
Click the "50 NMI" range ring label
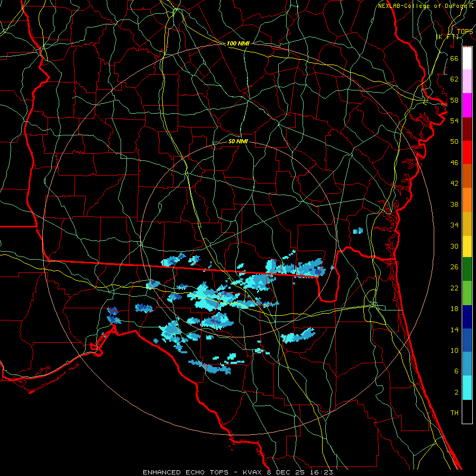pyautogui.click(x=238, y=141)
